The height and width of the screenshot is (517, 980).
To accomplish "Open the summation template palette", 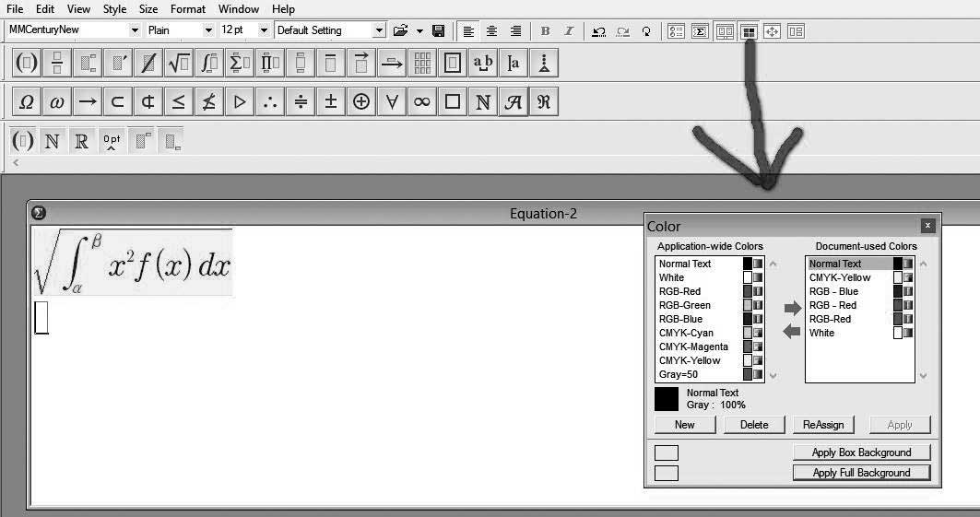I will tap(240, 64).
